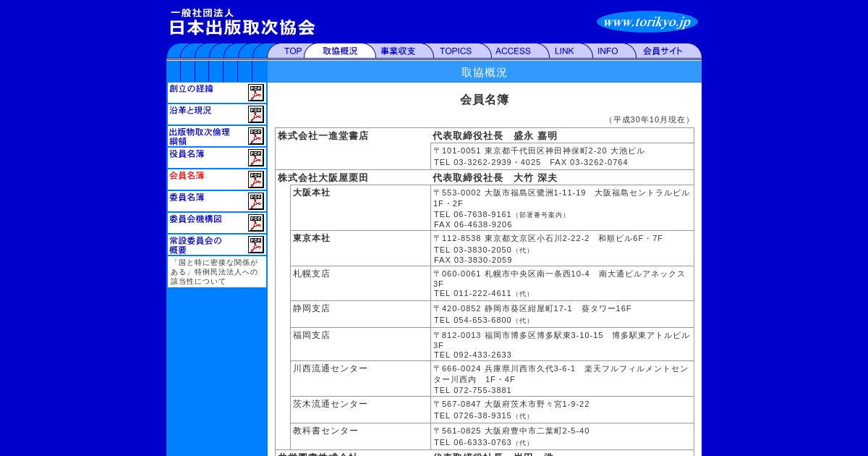Click the 大阪本社 row label

311,193
